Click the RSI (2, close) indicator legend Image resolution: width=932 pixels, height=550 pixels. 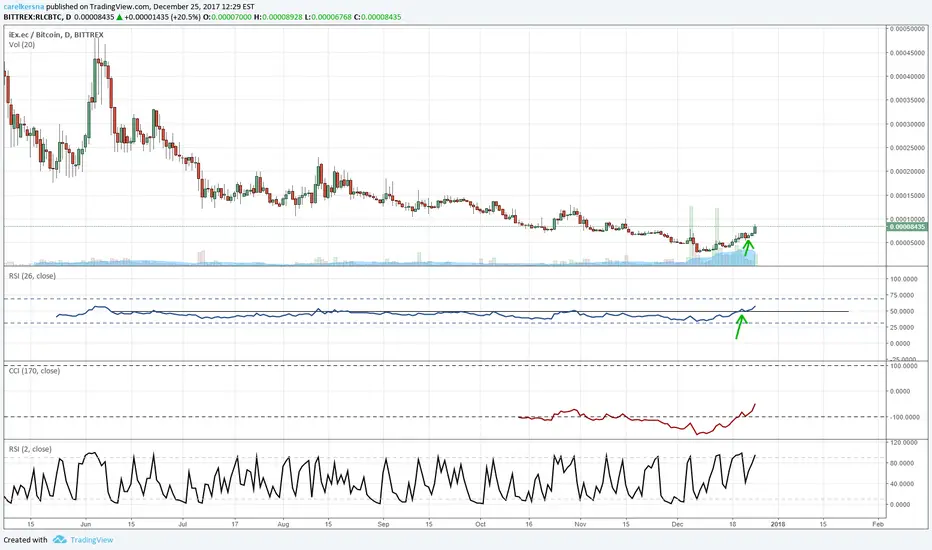30,449
